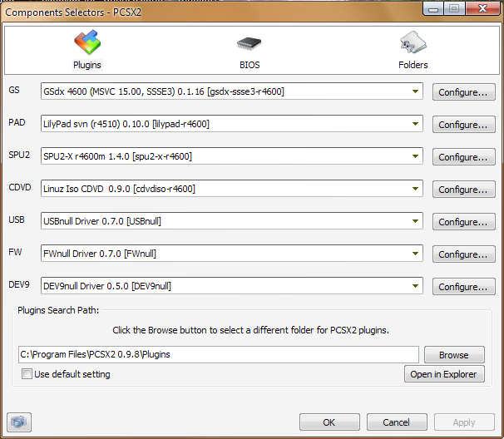504x439 pixels.
Task: Expand the PAD plugin dropdown
Action: click(x=415, y=124)
